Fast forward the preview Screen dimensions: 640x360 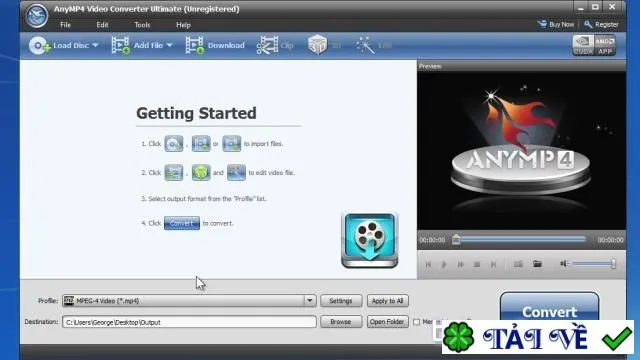pyautogui.click(x=460, y=264)
